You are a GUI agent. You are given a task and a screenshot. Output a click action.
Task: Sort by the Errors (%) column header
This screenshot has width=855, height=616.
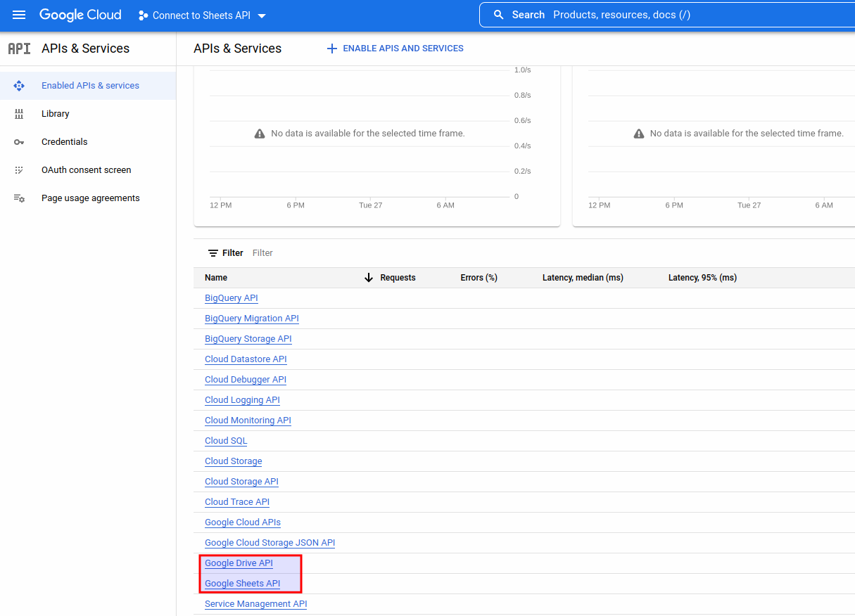point(479,278)
